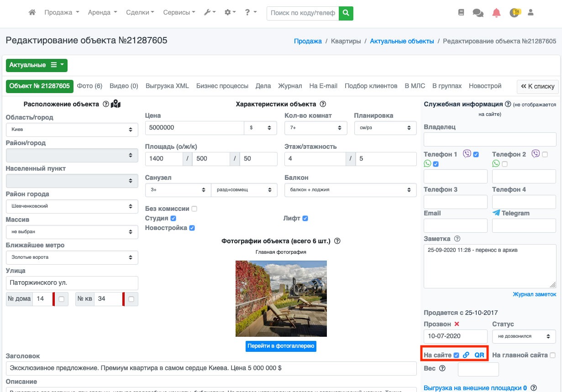This screenshot has height=392, width=562.
Task: Click the red notification bell icon
Action: pos(496,13)
